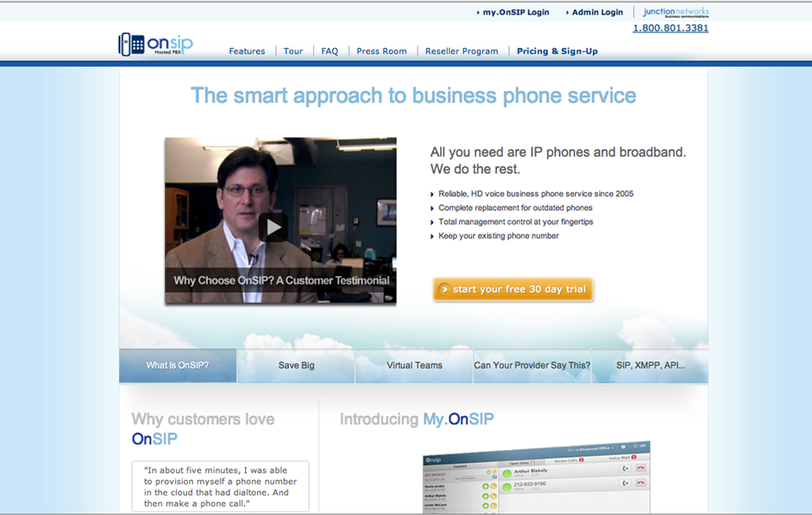The width and height of the screenshot is (812, 515).
Task: Start your free 30 day trial
Action: coord(513,289)
